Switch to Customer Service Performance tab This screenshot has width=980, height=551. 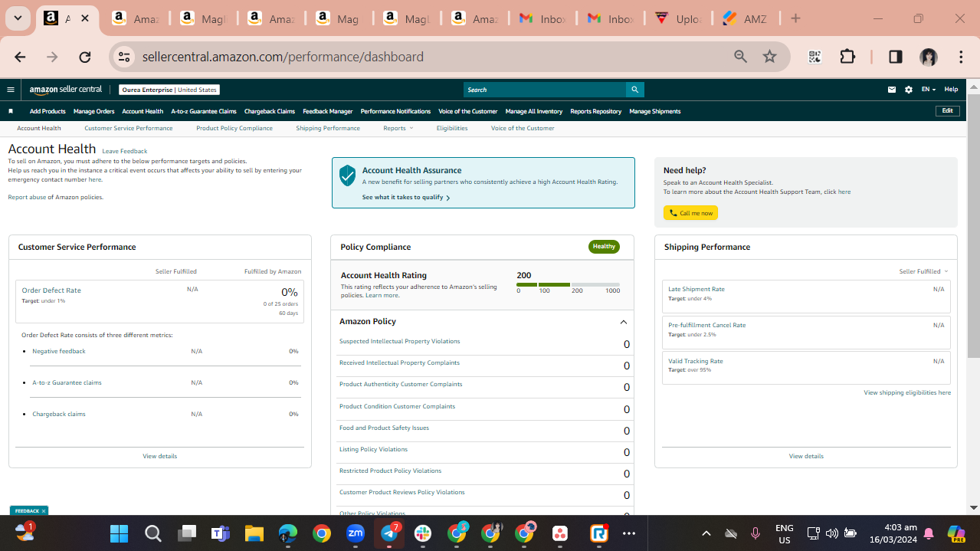click(129, 128)
